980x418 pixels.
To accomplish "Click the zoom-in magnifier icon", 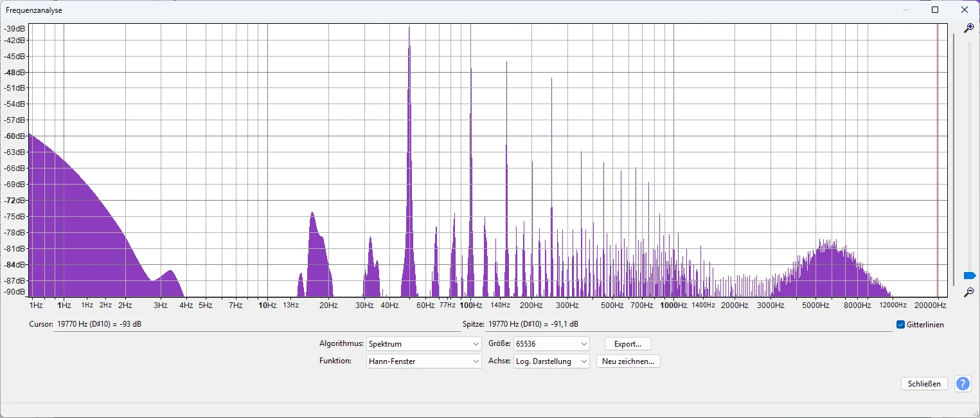I will 969,28.
